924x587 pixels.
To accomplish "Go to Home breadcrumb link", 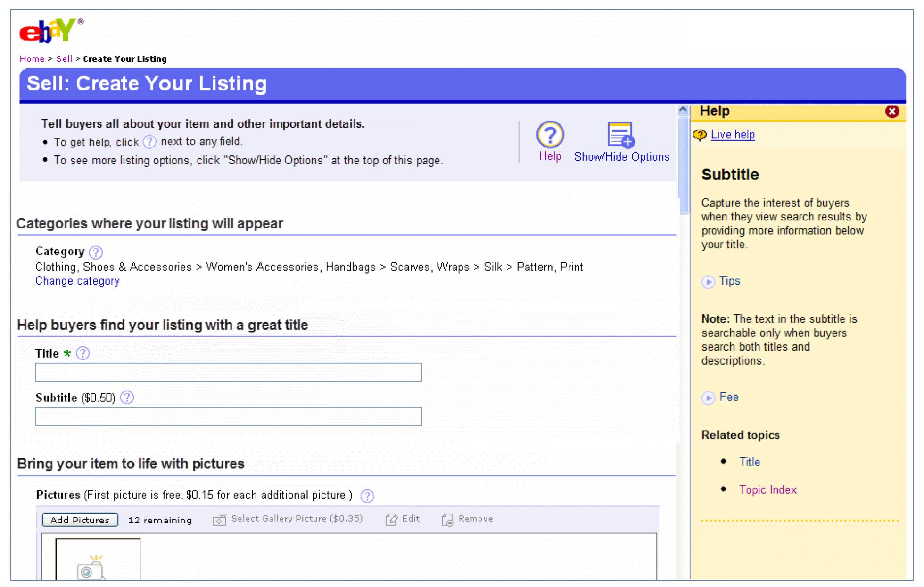I will coord(32,59).
